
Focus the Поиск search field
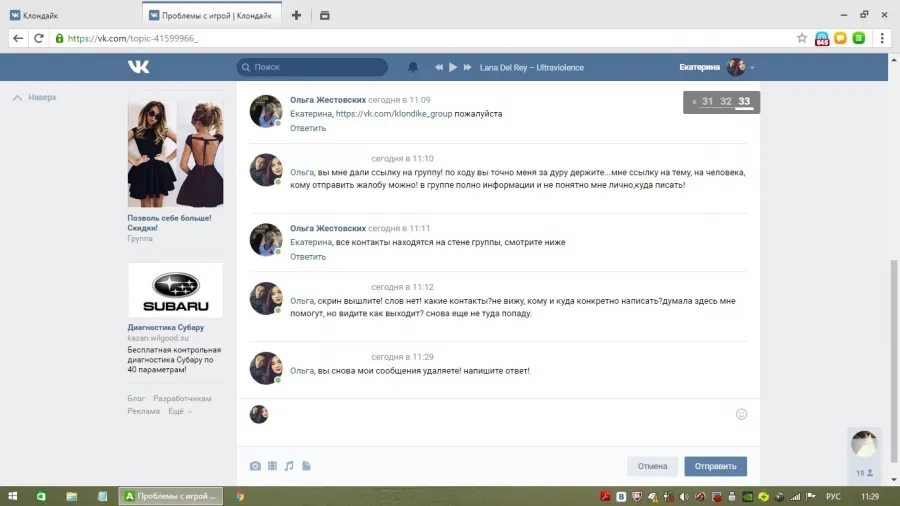[x=312, y=67]
